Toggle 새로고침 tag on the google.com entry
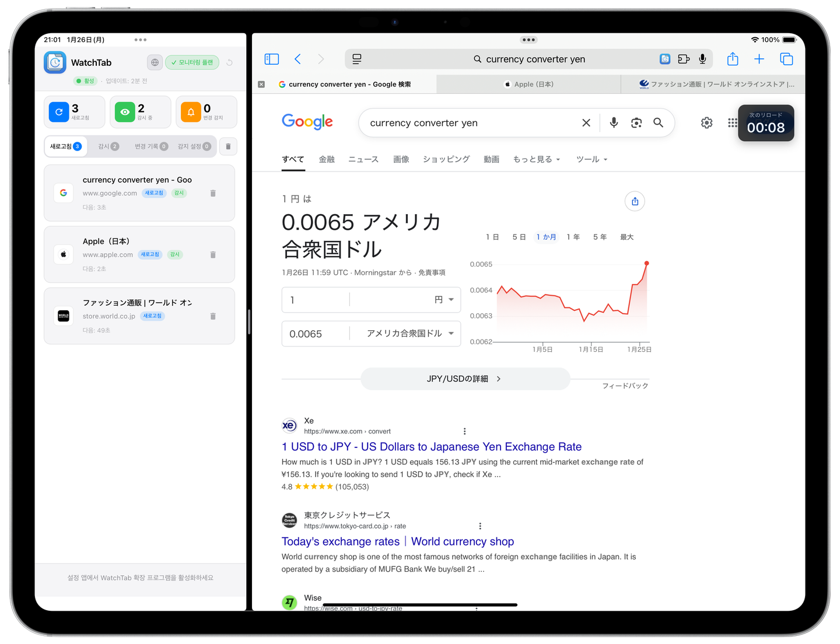Viewport: 840px width, 644px height. click(x=155, y=193)
